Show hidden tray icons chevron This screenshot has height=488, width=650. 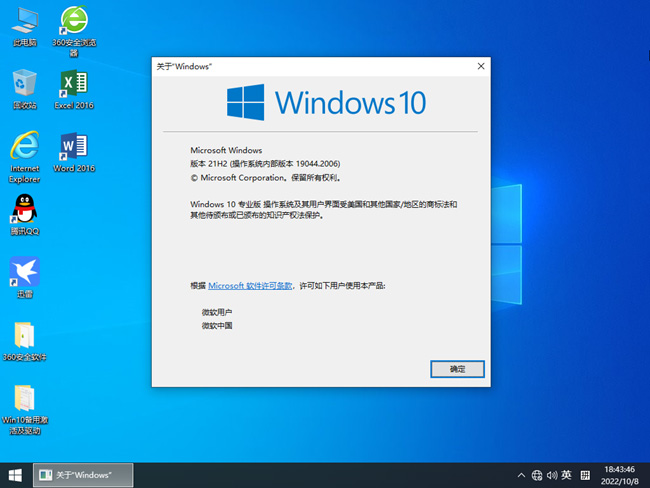pos(521,476)
